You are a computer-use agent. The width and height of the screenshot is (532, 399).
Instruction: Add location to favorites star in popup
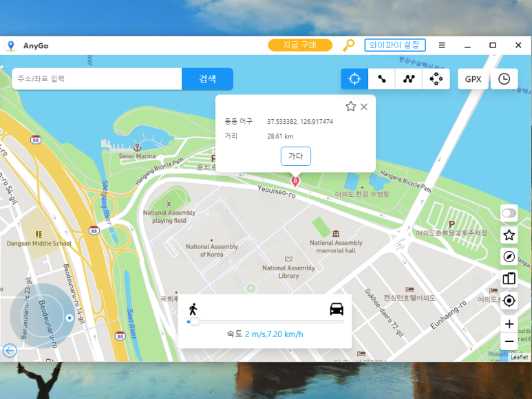pos(350,107)
